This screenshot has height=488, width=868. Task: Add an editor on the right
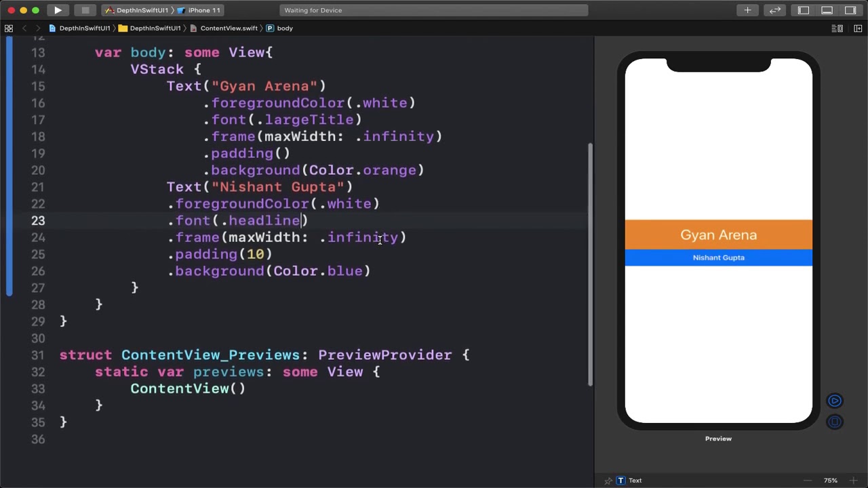point(856,28)
